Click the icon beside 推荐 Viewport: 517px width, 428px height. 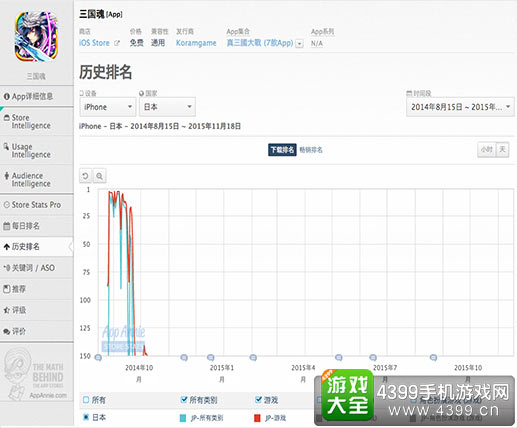[6, 289]
